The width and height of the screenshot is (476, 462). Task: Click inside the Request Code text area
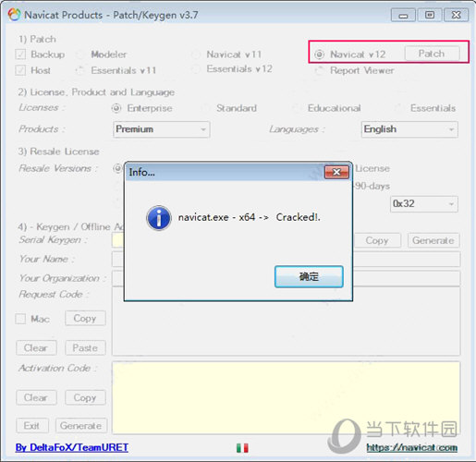pyautogui.click(x=287, y=328)
